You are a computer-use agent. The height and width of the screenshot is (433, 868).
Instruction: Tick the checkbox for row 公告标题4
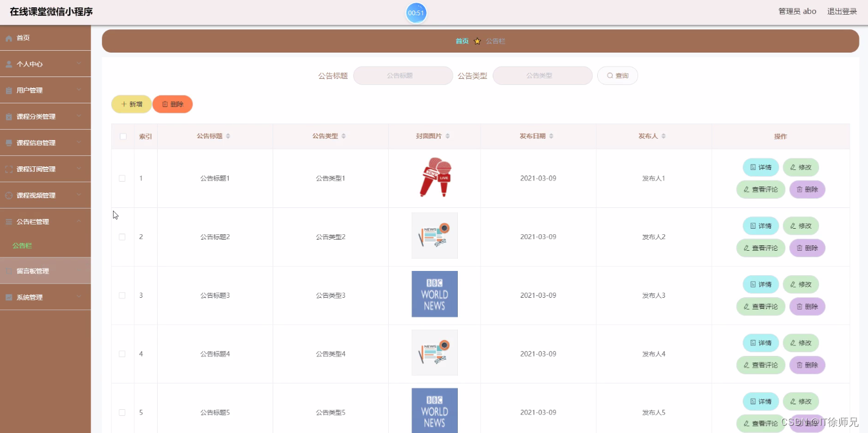click(x=122, y=354)
